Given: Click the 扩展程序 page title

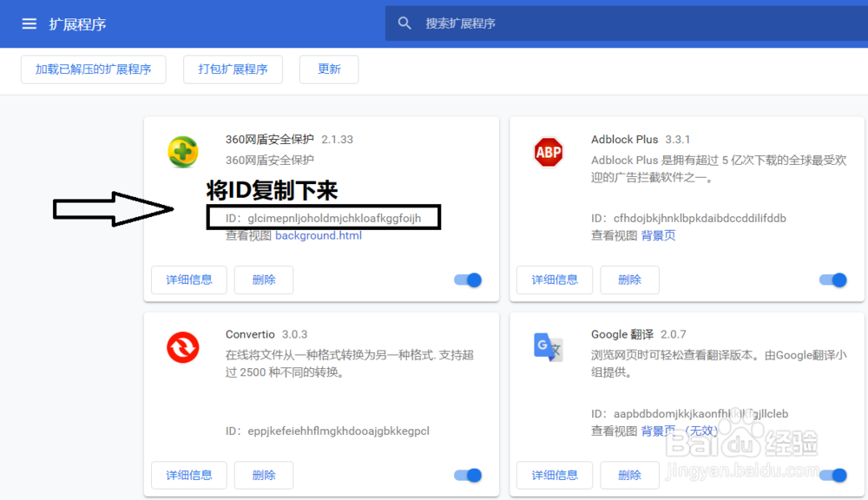Looking at the screenshot, I should pyautogui.click(x=77, y=24).
